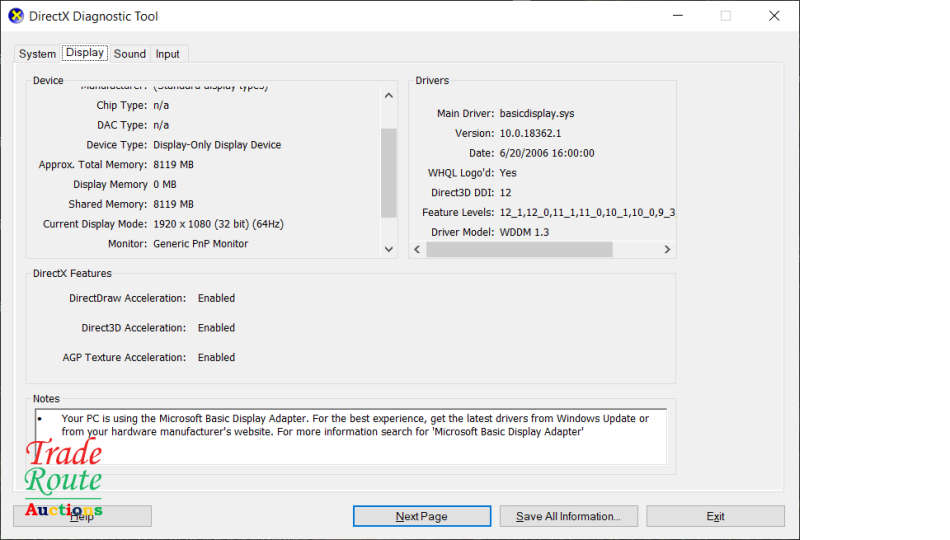The height and width of the screenshot is (540, 950).
Task: Close the DirectX Diagnostic Tool window
Action: click(x=774, y=16)
